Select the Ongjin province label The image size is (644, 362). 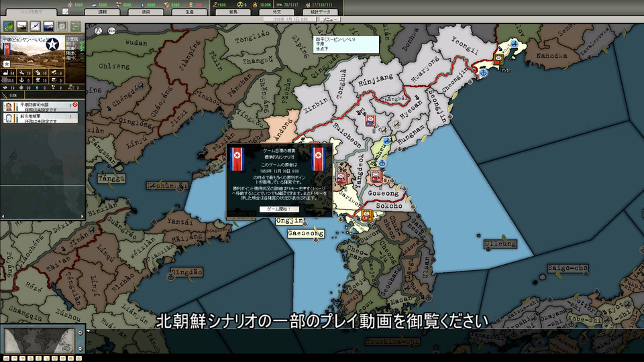[x=290, y=221]
